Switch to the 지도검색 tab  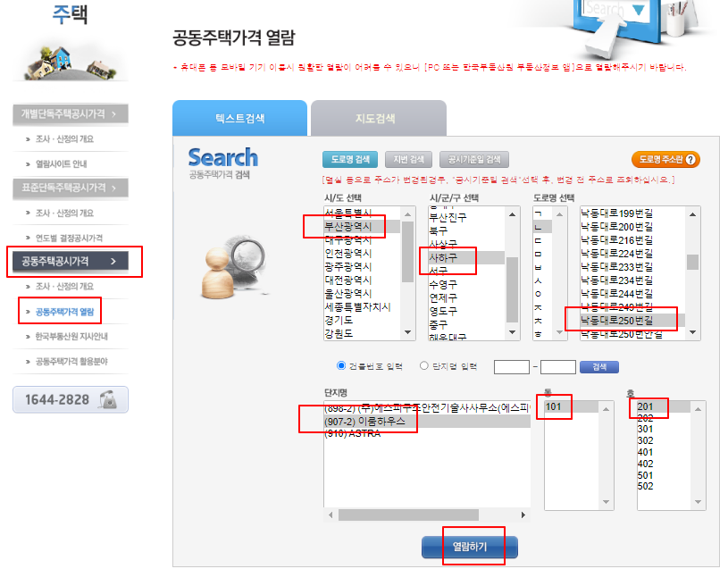point(379,118)
